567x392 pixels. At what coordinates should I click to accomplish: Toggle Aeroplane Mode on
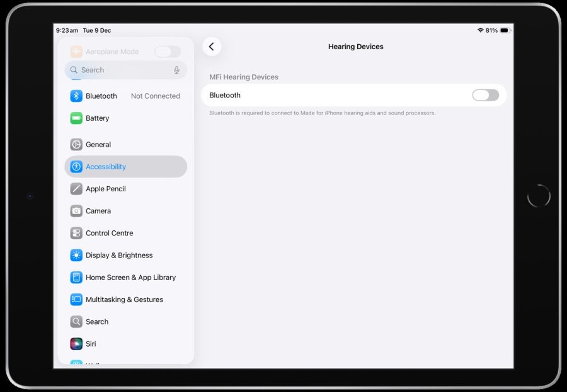coord(167,51)
